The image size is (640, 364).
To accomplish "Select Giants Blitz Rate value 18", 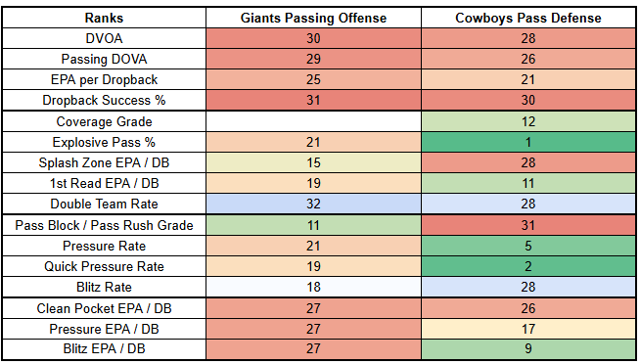I will [x=313, y=287].
